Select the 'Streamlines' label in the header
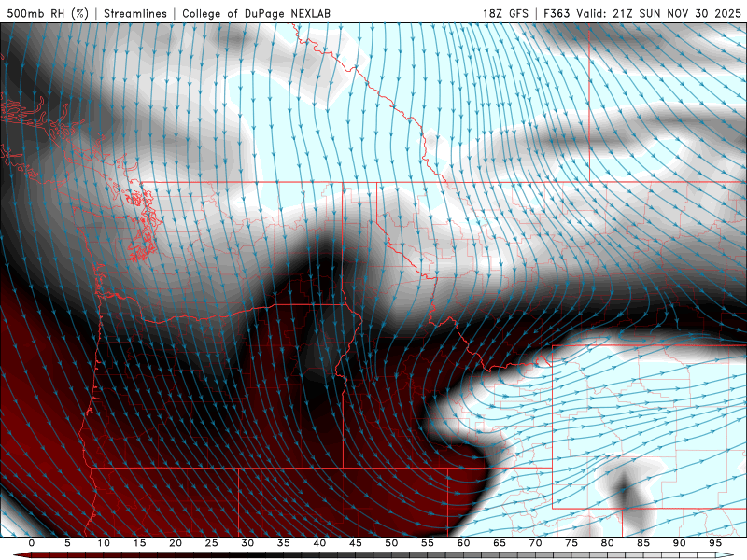Screen dimensions: 747x560 point(135,13)
